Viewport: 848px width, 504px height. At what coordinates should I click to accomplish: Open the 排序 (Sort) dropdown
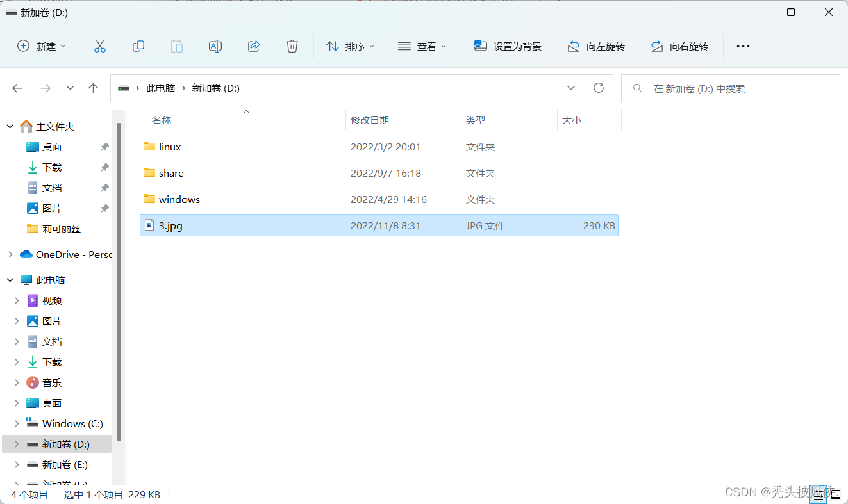pos(351,46)
